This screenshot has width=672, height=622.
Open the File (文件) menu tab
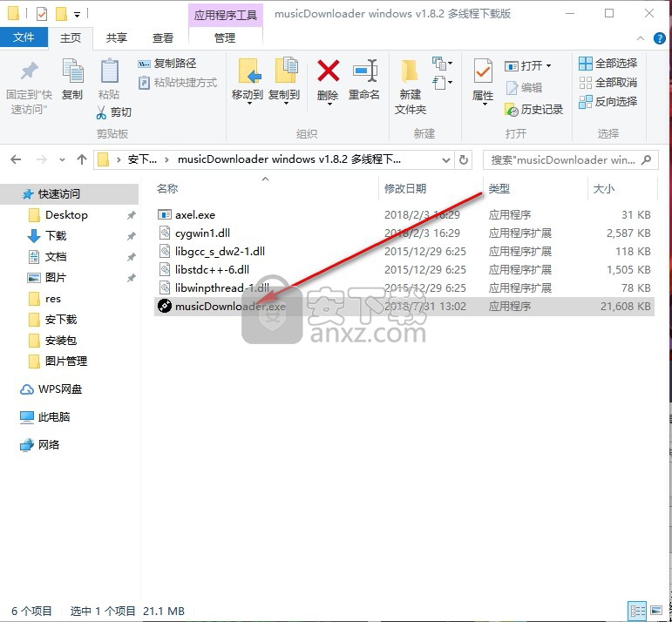point(24,37)
